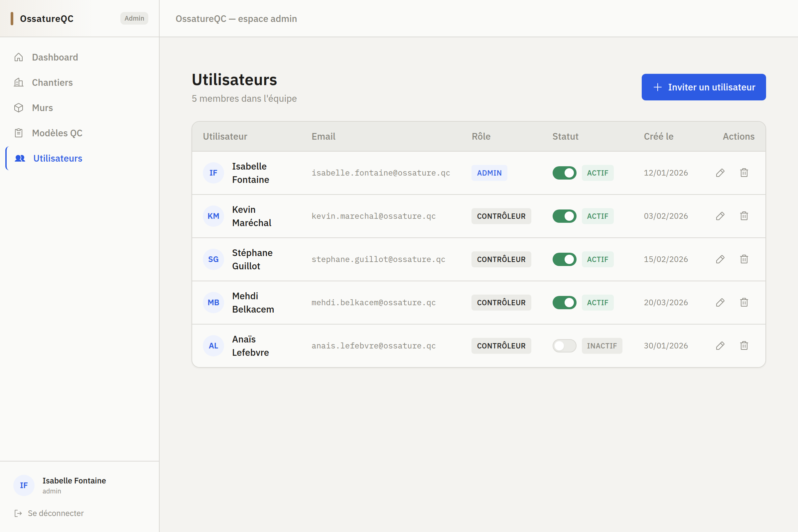Disable Mehdi Belkacem's active toggle
The width and height of the screenshot is (798, 532).
point(564,302)
